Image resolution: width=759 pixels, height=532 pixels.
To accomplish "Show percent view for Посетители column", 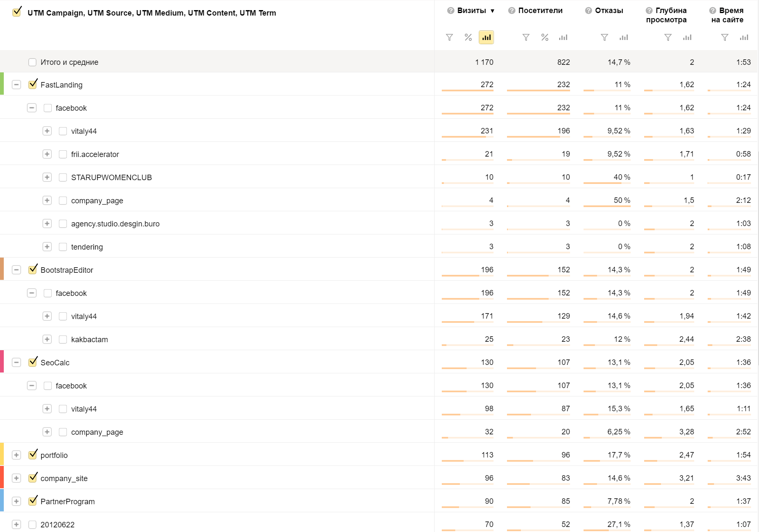I will [x=544, y=37].
